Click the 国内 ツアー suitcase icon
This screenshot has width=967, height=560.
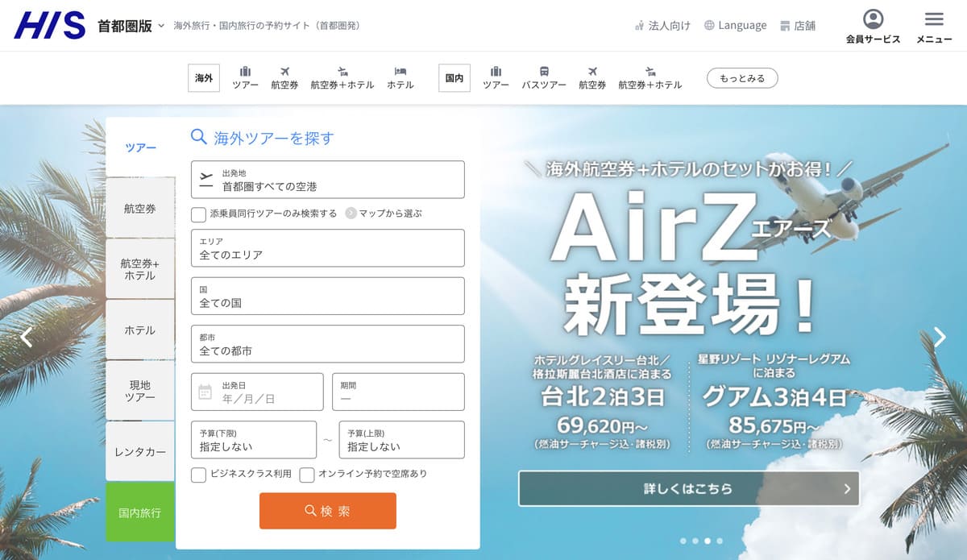point(496,71)
